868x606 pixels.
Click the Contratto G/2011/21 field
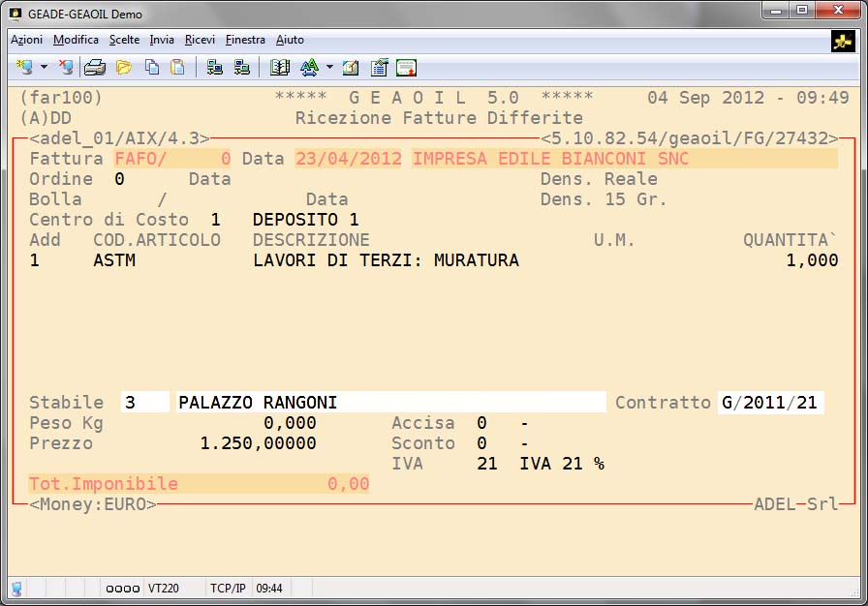point(770,403)
